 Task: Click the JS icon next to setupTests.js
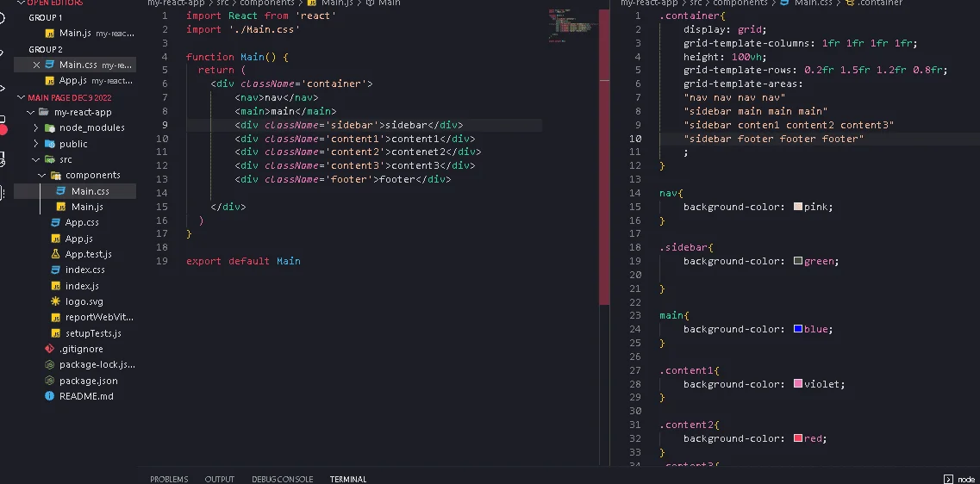coord(56,333)
